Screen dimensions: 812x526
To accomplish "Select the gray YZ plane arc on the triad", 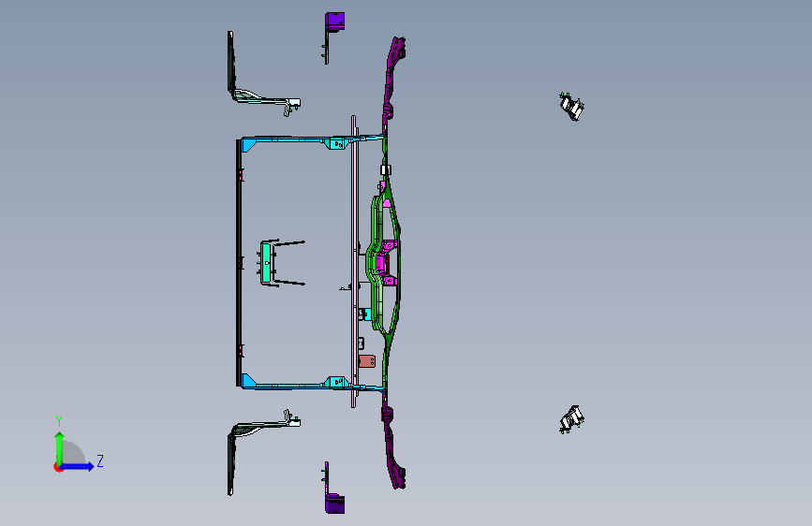I will tap(74, 453).
